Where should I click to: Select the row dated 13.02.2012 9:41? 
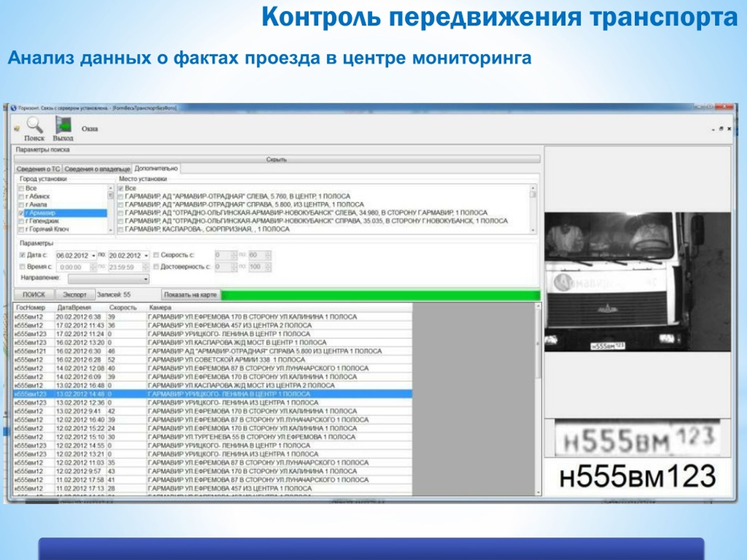[213, 412]
